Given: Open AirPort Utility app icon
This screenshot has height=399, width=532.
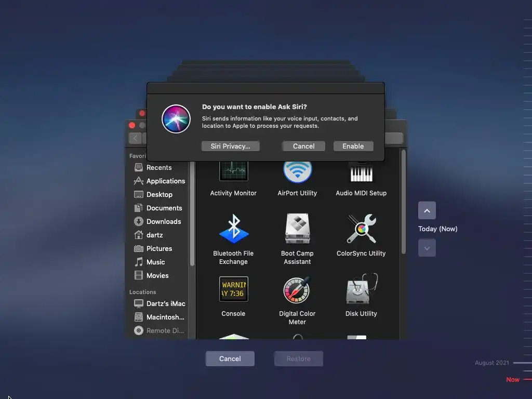Looking at the screenshot, I should coord(297,172).
